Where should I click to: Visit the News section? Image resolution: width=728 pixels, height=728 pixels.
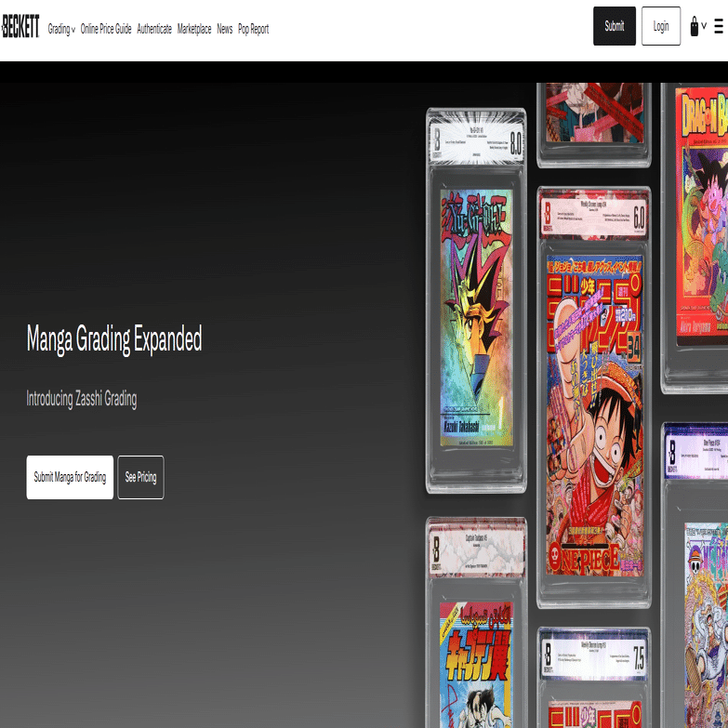(225, 29)
